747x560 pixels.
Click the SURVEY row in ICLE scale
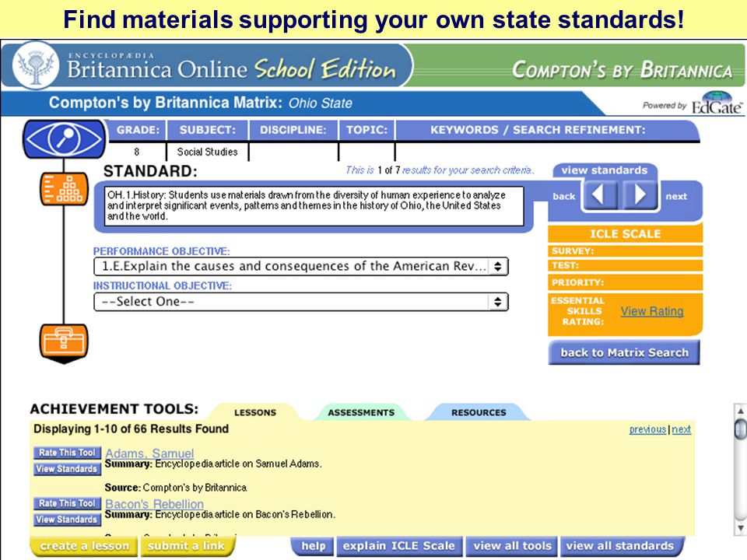click(625, 251)
